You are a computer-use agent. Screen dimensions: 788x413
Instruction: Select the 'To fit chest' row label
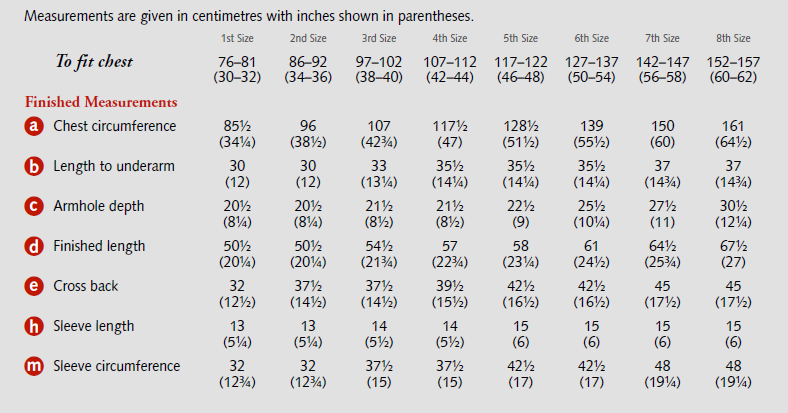coord(94,62)
